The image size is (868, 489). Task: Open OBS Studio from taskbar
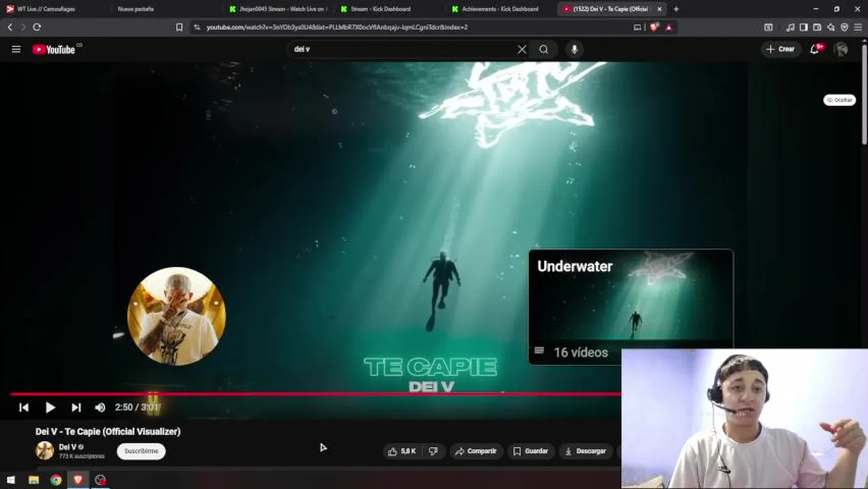101,480
